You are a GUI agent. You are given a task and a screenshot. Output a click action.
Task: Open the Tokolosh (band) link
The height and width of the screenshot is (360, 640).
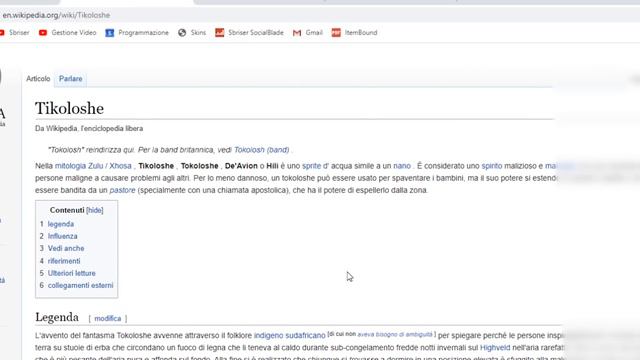coord(262,150)
